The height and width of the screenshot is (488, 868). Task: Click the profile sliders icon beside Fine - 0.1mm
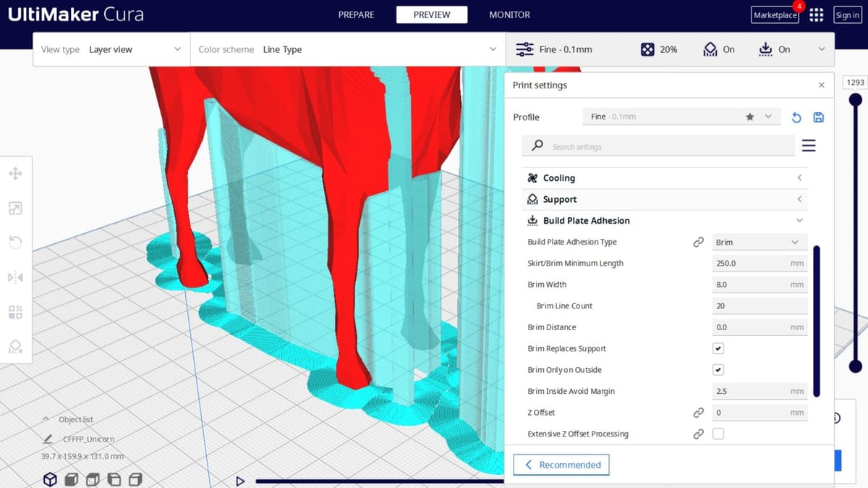click(524, 49)
